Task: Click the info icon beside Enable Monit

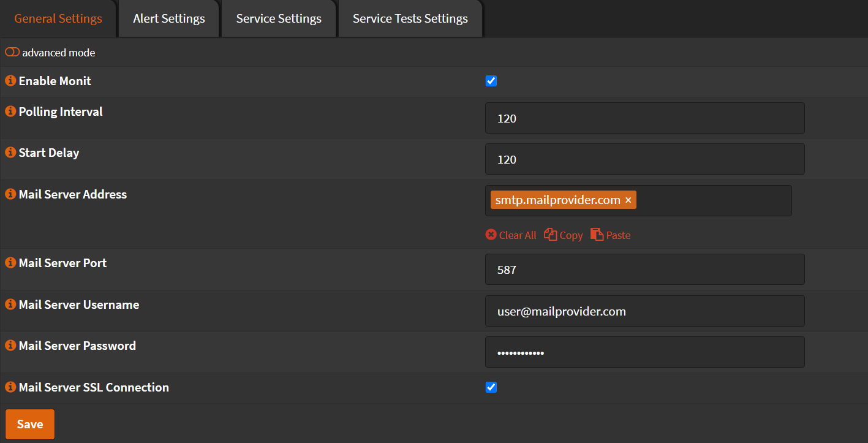Action: 10,81
